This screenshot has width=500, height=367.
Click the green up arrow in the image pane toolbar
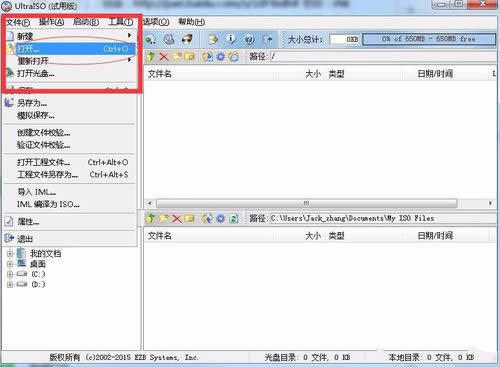(151, 57)
